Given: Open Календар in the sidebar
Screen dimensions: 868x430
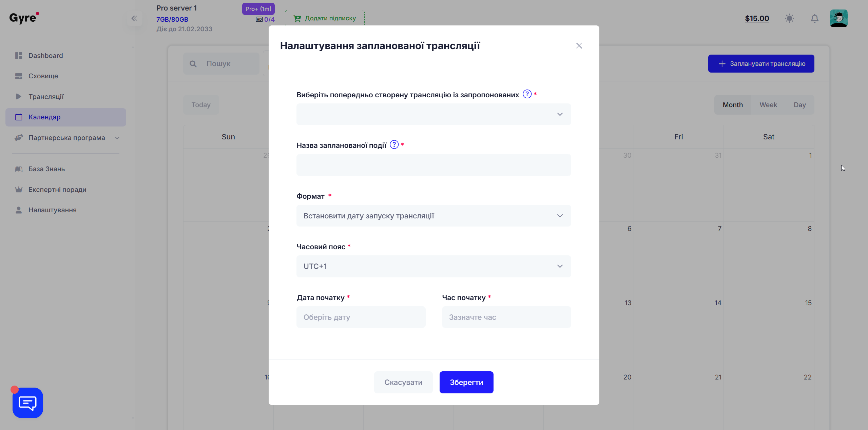Looking at the screenshot, I should click(x=44, y=117).
